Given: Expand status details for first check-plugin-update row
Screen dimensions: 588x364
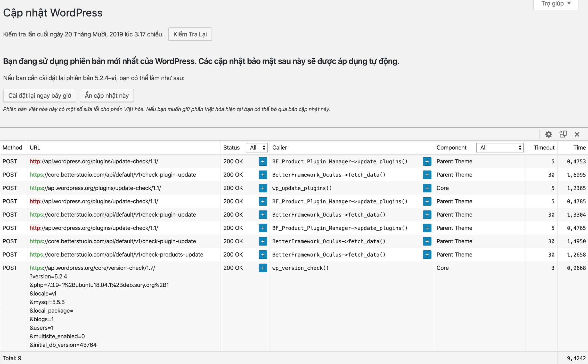Looking at the screenshot, I should [x=263, y=175].
